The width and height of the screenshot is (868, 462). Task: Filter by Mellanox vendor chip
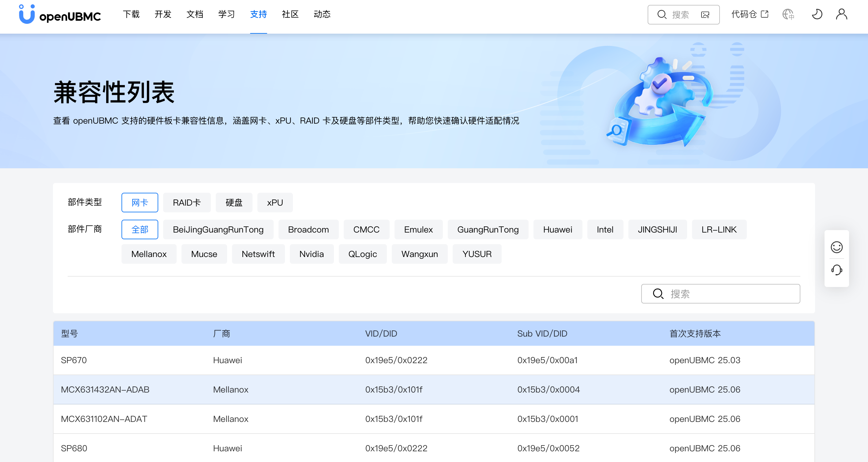coord(149,254)
